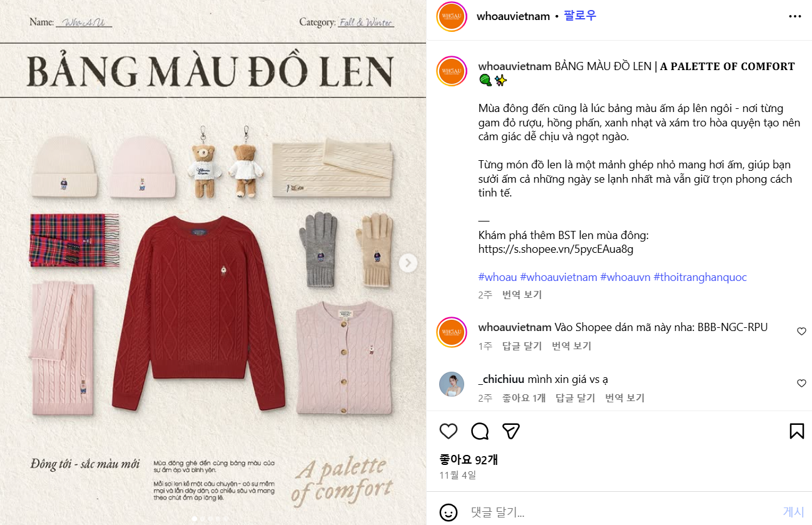
Task: Open Shopee link s.shopee.vn/5pycEAua8g
Action: 556,249
